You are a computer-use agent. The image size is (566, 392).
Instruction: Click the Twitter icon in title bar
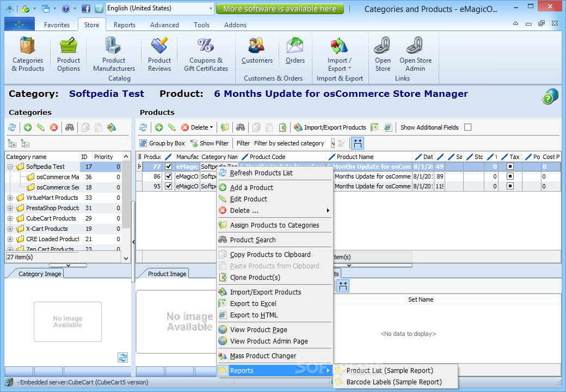(x=99, y=8)
